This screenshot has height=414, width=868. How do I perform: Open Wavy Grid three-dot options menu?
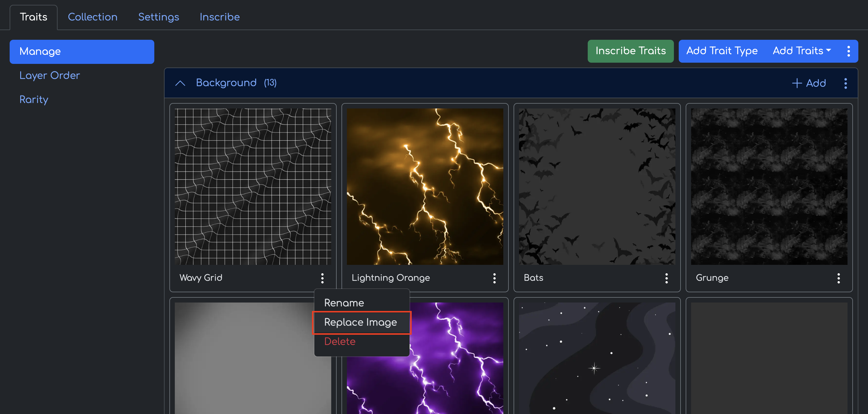point(322,278)
